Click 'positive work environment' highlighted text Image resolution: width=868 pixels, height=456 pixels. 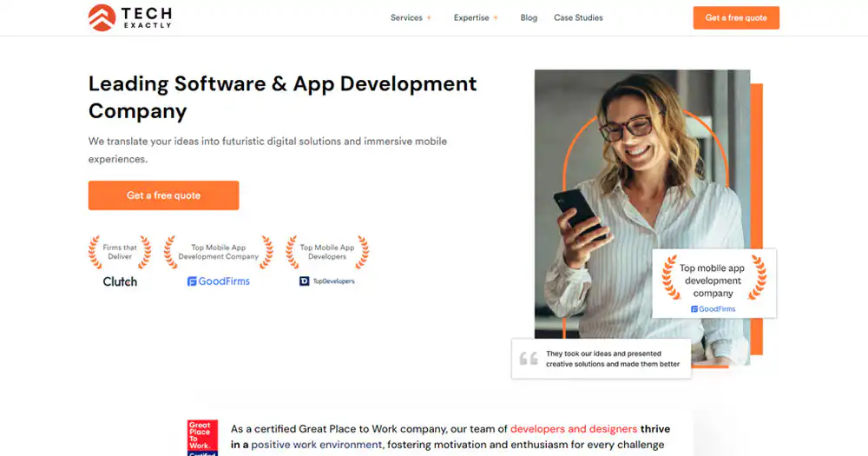(x=316, y=445)
